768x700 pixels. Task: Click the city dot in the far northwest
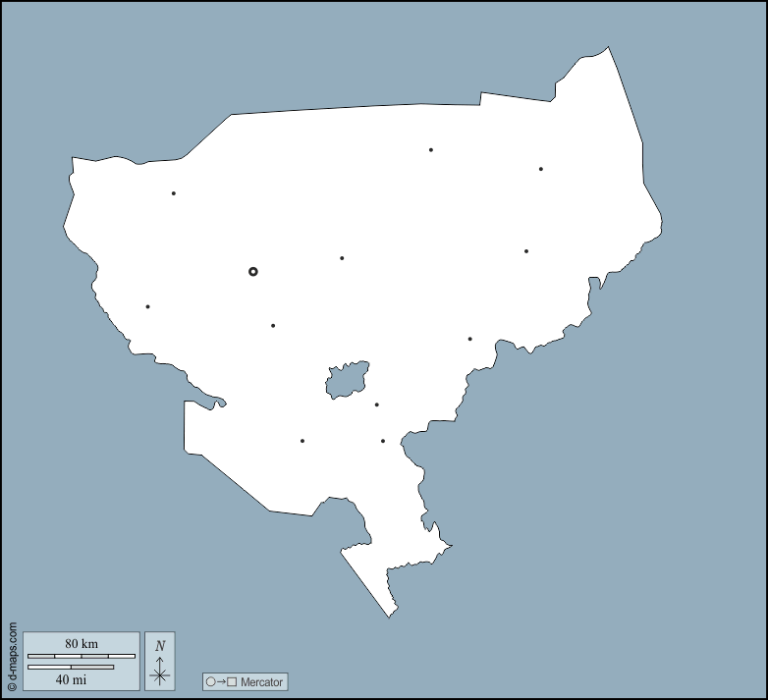[173, 193]
